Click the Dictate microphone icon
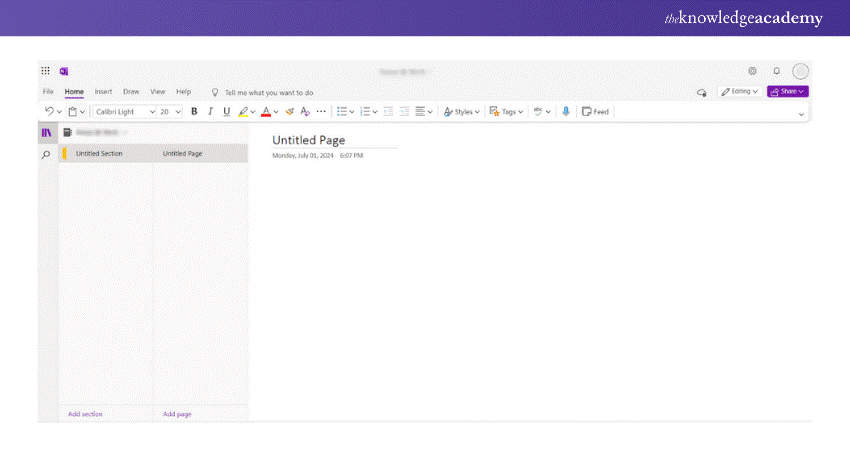This screenshot has height=450, width=850. coord(566,112)
